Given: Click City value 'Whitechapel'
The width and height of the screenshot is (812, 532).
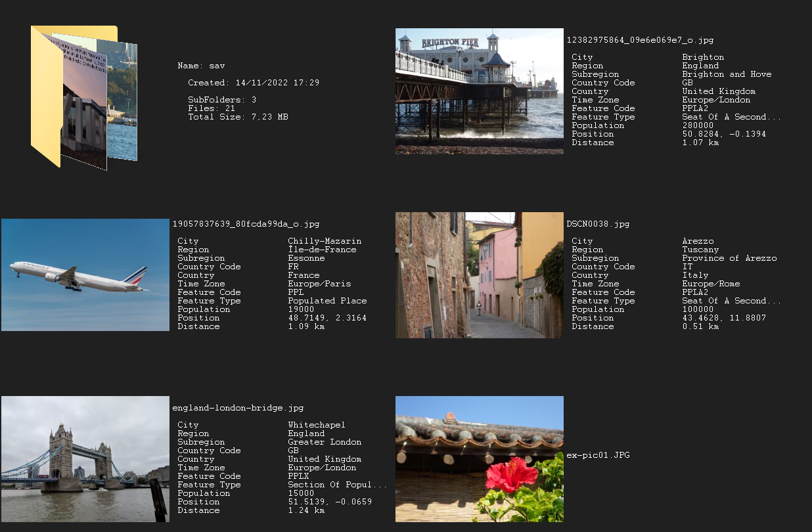Looking at the screenshot, I should 317,425.
